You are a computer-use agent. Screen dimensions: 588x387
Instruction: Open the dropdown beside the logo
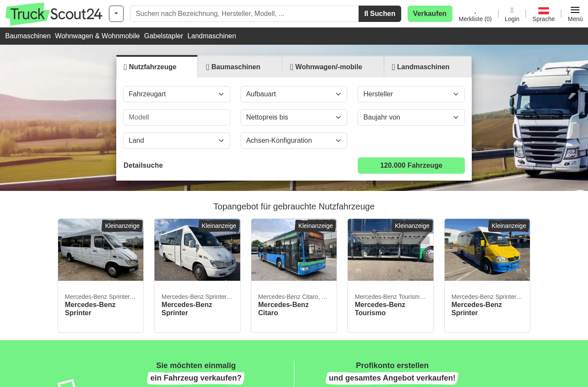[116, 14]
